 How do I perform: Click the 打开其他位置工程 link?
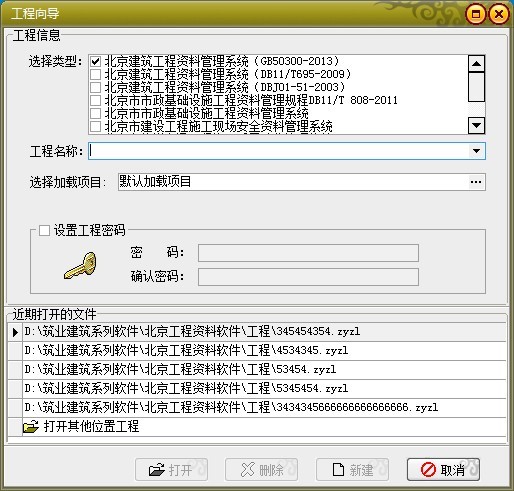click(x=91, y=426)
